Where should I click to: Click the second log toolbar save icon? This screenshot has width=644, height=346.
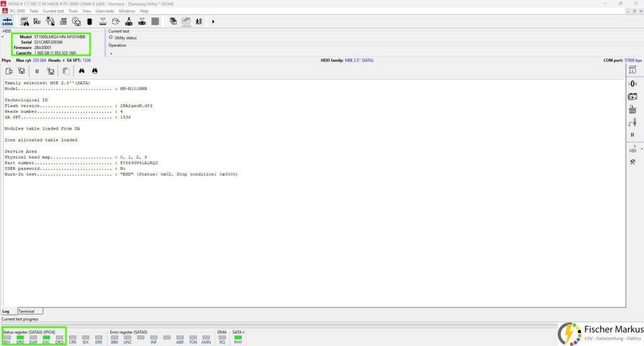[x=21, y=71]
